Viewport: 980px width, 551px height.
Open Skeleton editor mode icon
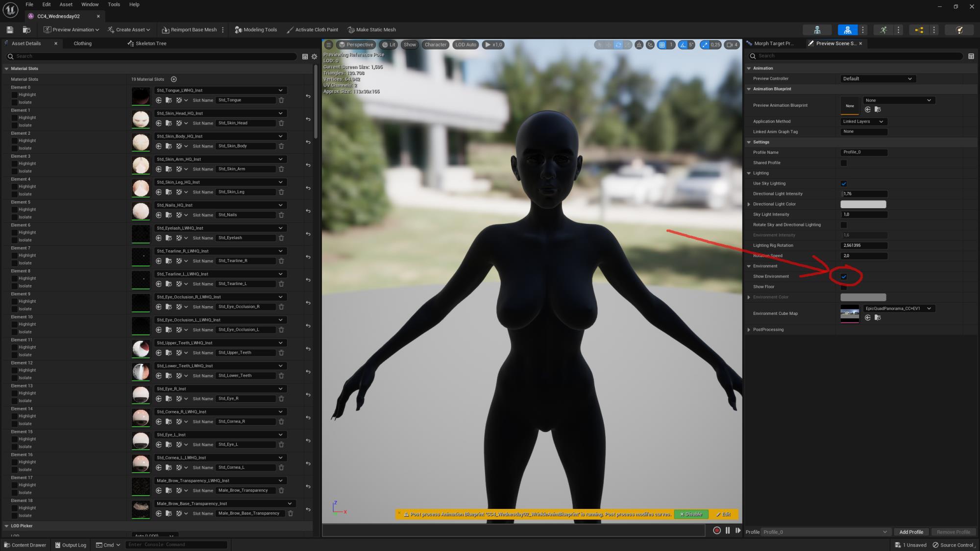tap(817, 30)
